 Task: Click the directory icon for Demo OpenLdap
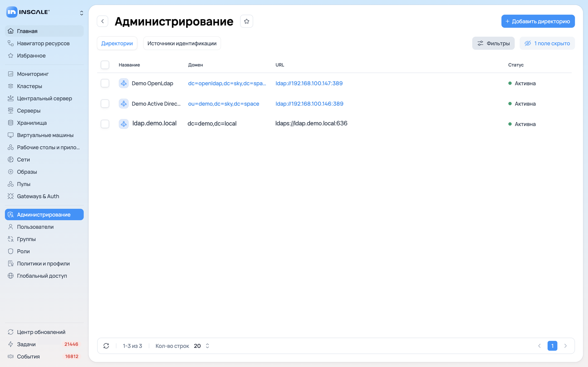[123, 83]
